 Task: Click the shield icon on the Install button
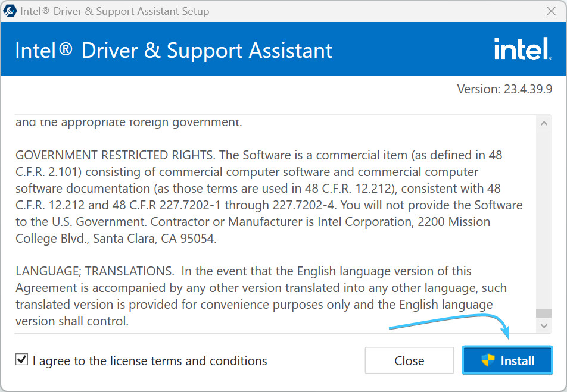pos(488,360)
